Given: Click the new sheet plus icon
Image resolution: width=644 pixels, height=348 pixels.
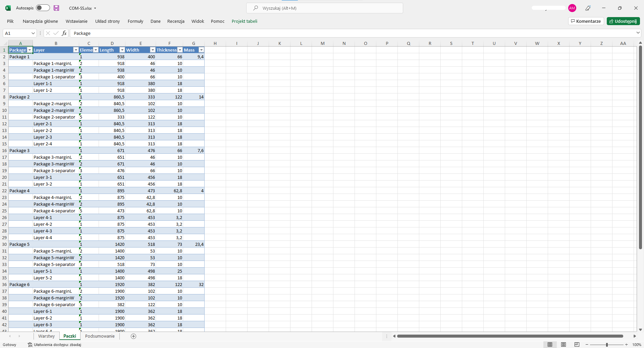Looking at the screenshot, I should point(133,336).
